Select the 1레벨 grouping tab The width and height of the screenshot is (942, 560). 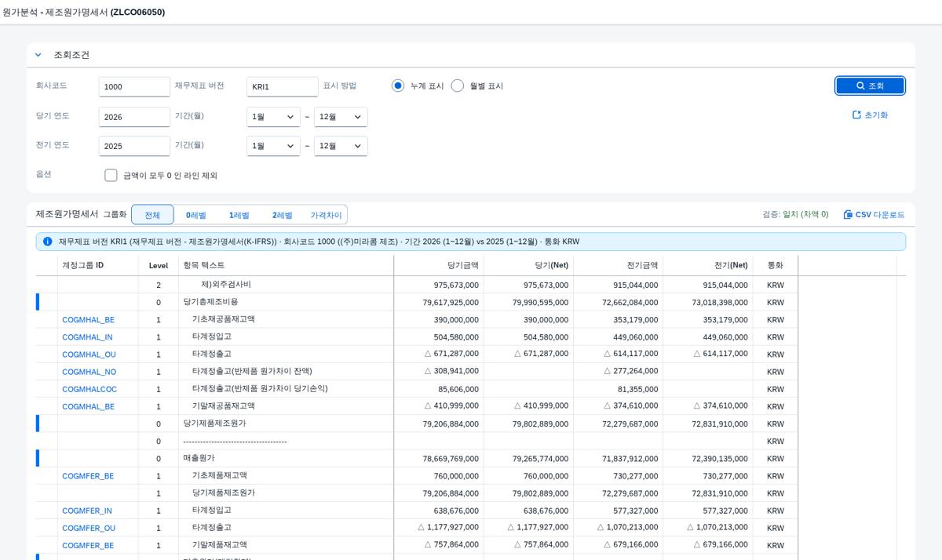tap(239, 215)
